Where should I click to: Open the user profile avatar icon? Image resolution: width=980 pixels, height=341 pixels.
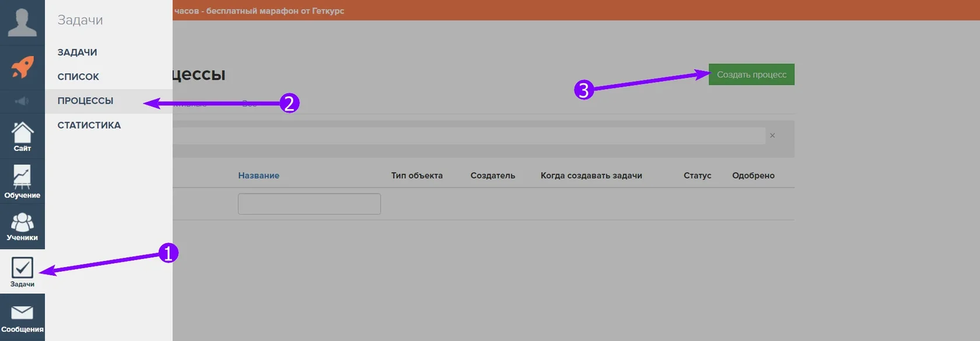22,23
